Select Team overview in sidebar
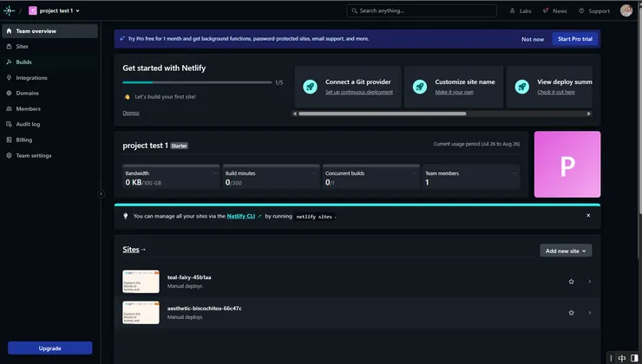Screen dimensions: 642x364 50,31
